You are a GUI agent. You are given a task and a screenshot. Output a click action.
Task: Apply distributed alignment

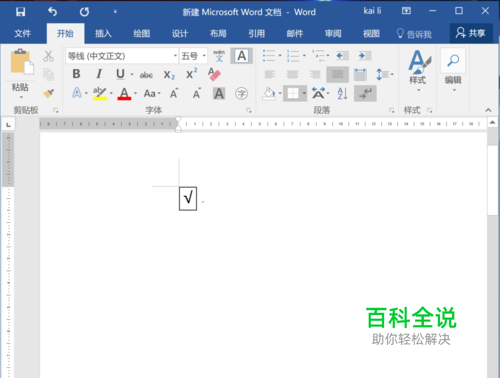(x=360, y=74)
